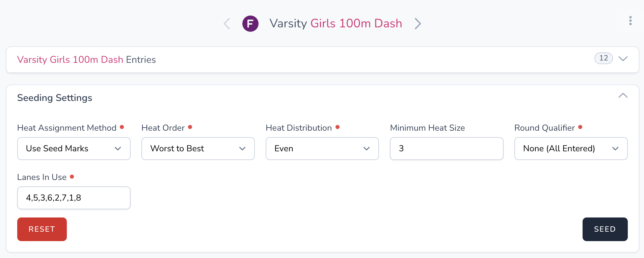
Task: Click the 12 entries count badge
Action: 603,58
